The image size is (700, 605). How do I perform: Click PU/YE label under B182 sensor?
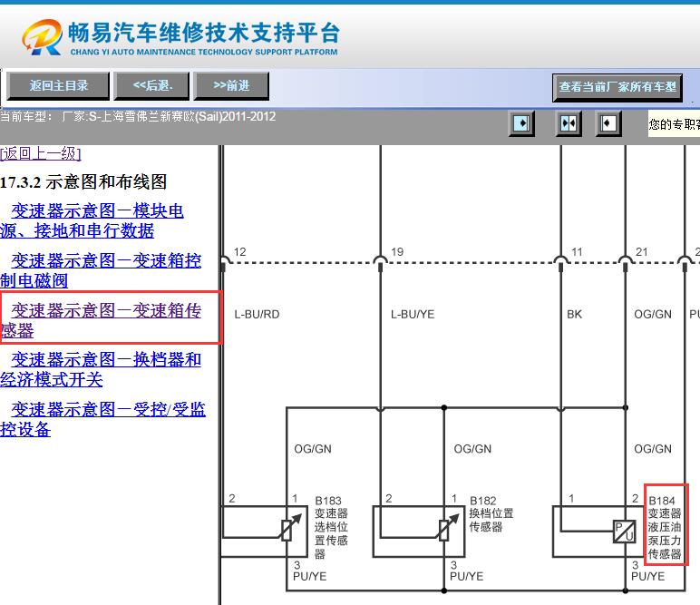[x=467, y=576]
